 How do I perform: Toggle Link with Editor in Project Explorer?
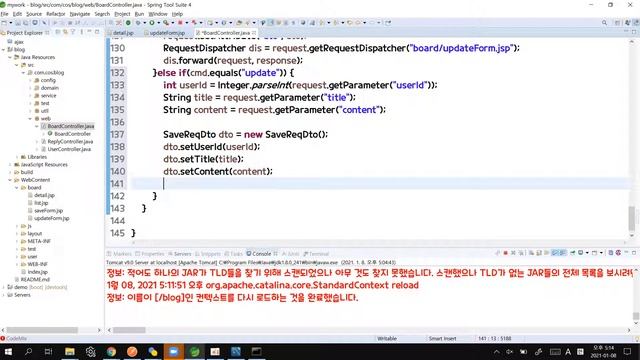[65, 32]
